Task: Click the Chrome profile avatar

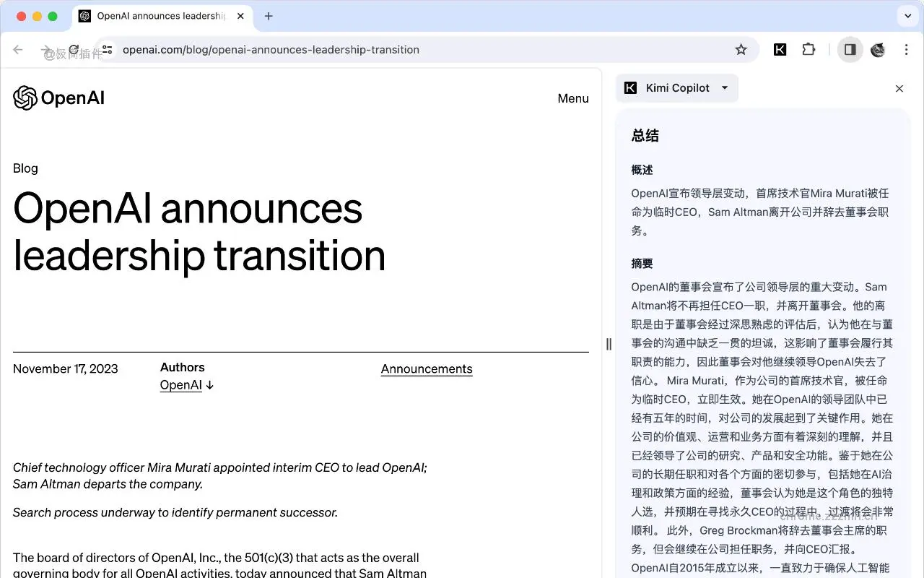Action: point(878,50)
